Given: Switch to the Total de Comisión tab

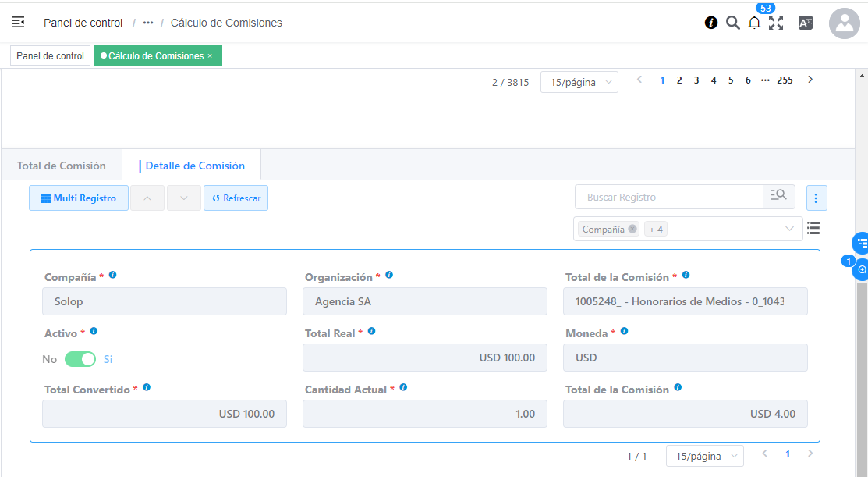Looking at the screenshot, I should click(x=62, y=166).
